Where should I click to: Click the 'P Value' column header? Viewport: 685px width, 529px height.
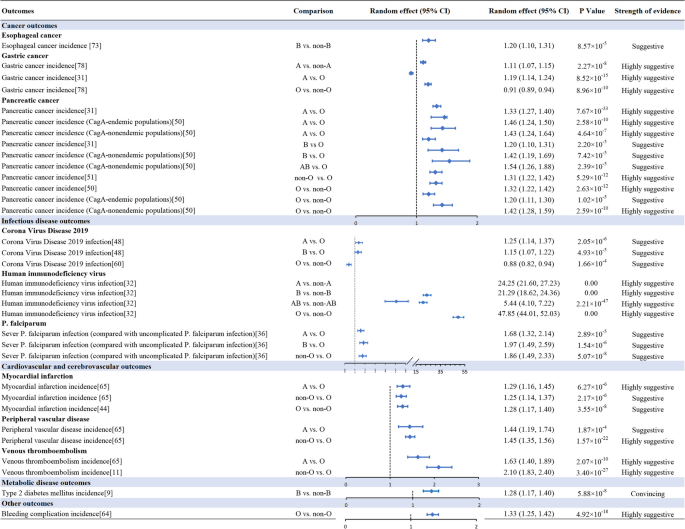pos(592,11)
